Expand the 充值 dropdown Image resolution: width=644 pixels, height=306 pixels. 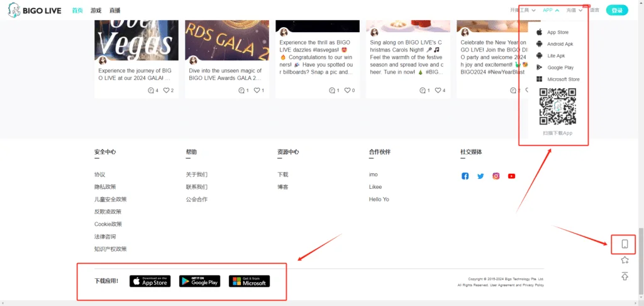574,10
